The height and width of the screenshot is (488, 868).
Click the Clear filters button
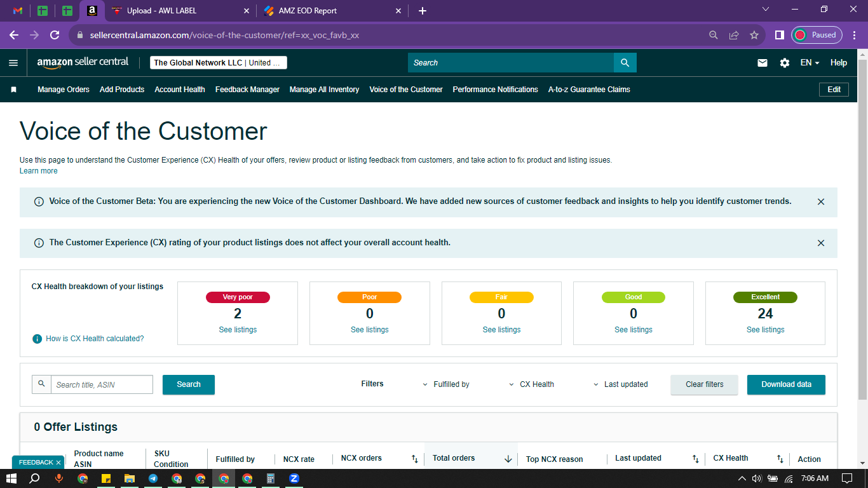click(x=705, y=384)
